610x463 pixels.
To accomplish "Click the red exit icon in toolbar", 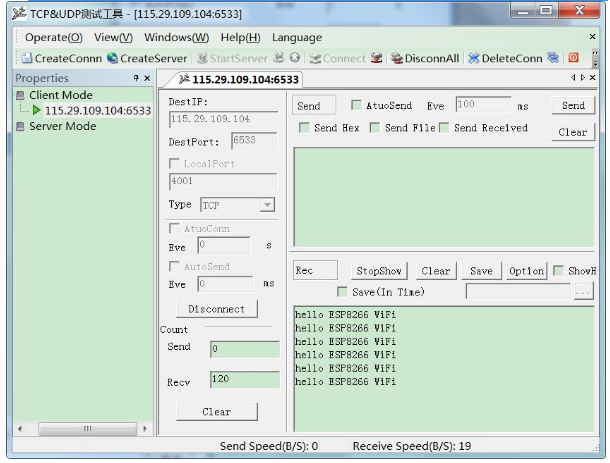I will coord(573,58).
